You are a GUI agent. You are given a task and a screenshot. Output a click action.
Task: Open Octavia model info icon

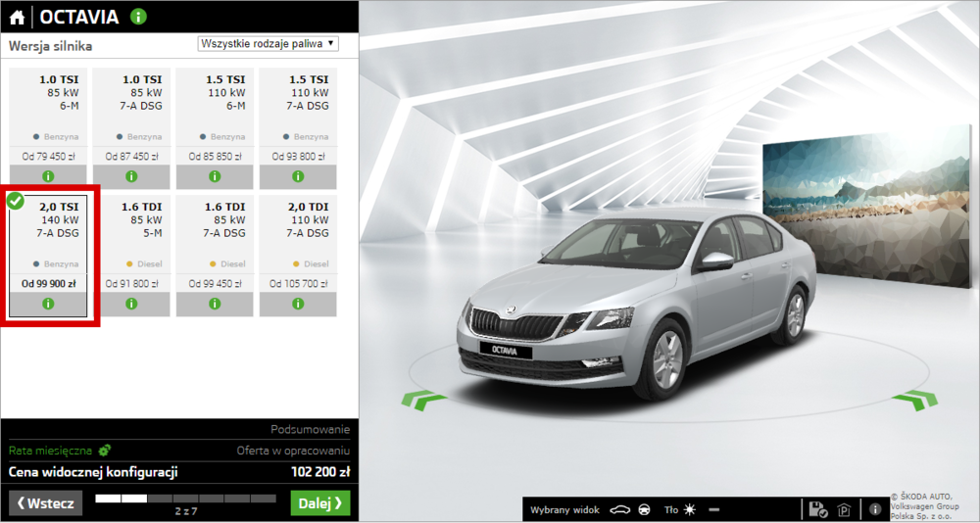pos(138,17)
